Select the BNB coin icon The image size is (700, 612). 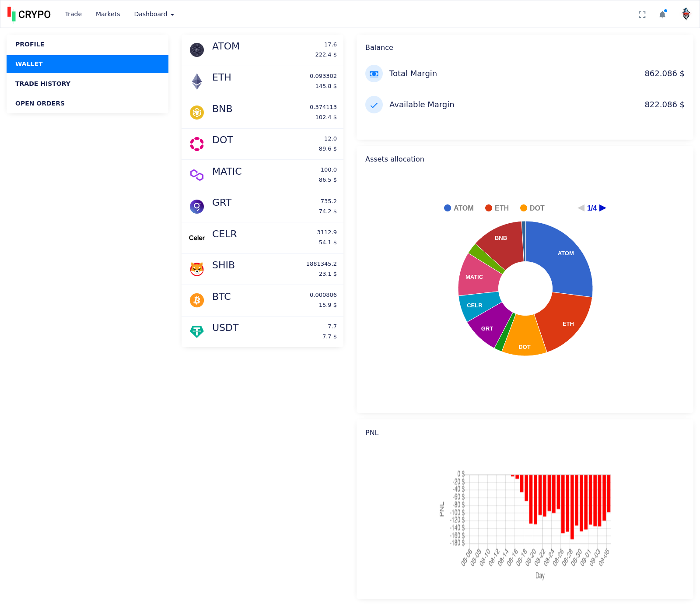pyautogui.click(x=197, y=113)
